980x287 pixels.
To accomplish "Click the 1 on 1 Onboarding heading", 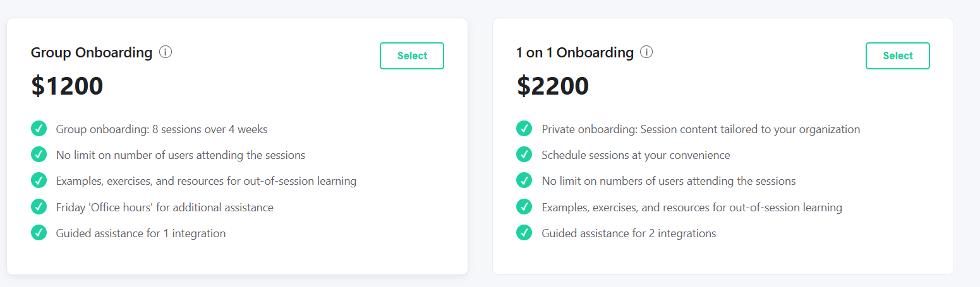I will (575, 52).
